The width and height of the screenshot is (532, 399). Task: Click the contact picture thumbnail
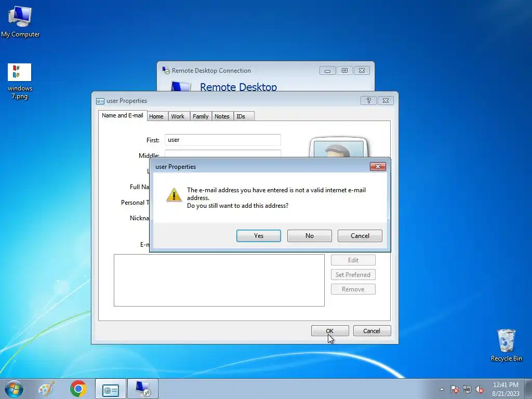click(x=339, y=148)
